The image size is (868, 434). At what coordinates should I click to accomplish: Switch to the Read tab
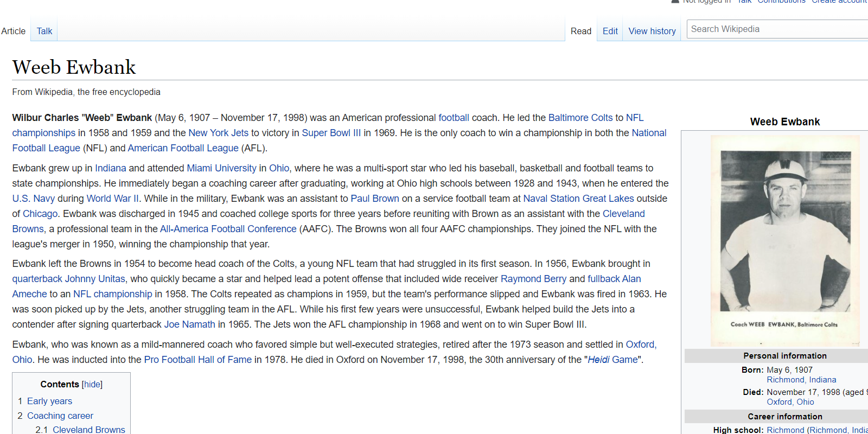tap(581, 31)
